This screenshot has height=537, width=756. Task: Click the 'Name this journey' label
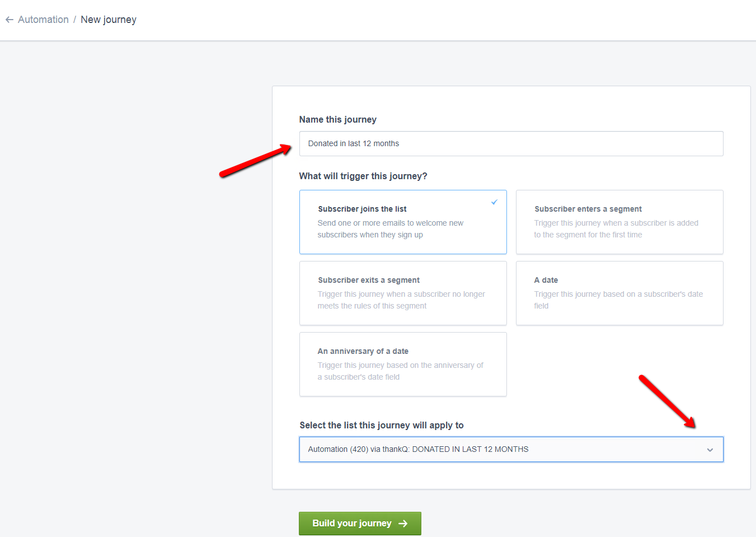pos(337,119)
